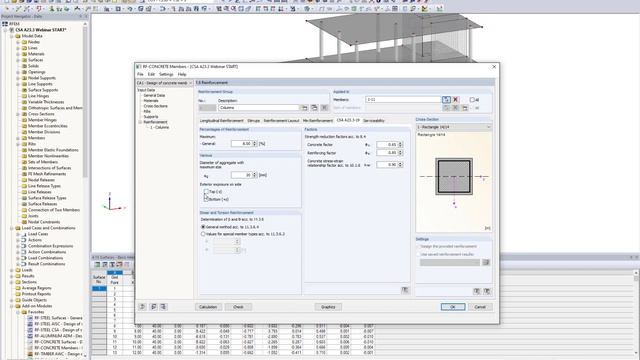The image size is (640, 360).
Task: Select General method acc. to 11.3.6.4 radio
Action: [x=203, y=227]
